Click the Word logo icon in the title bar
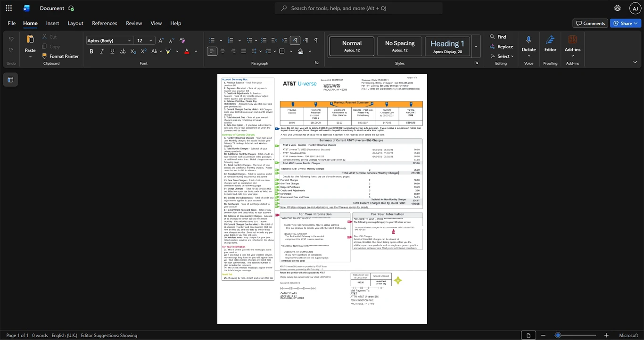Viewport: 644px width, 340px height. point(26,8)
